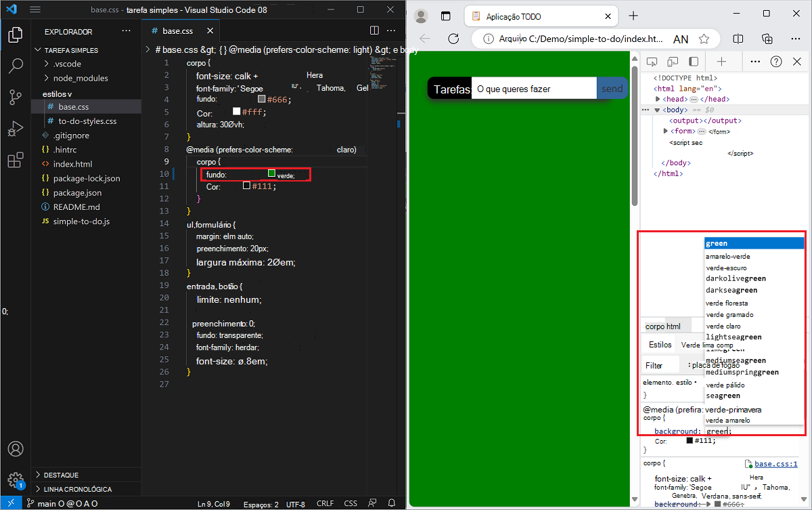Split the editor using the split icon
812x510 pixels.
(x=374, y=30)
